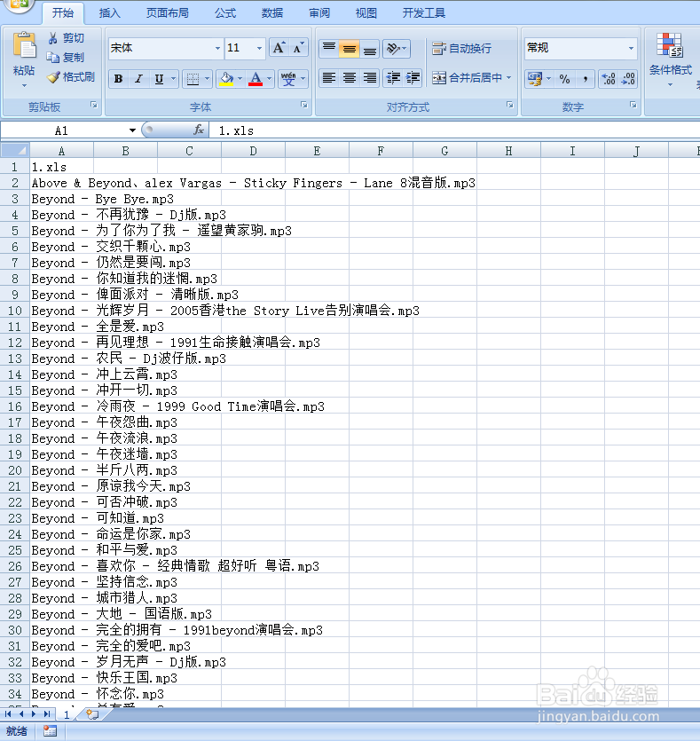Click the increase indent icon
This screenshot has width=700, height=741.
[413, 78]
